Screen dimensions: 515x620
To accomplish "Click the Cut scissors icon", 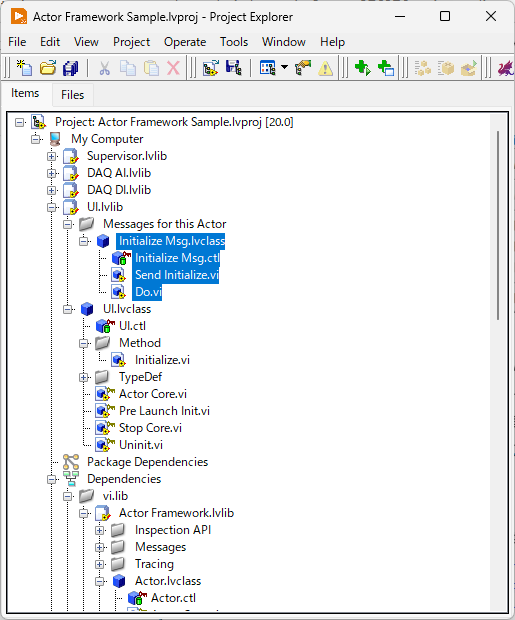I will tap(104, 68).
